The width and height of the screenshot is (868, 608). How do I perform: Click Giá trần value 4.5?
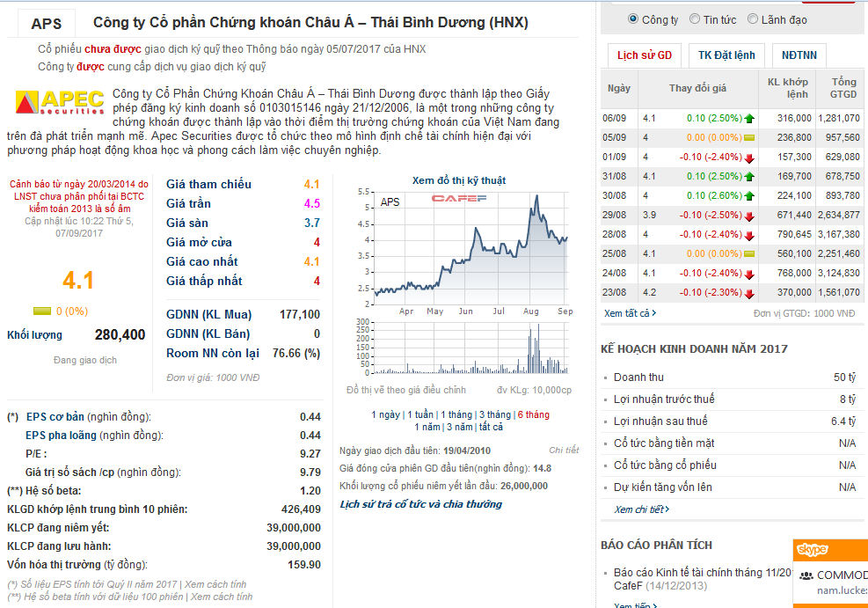pyautogui.click(x=311, y=203)
